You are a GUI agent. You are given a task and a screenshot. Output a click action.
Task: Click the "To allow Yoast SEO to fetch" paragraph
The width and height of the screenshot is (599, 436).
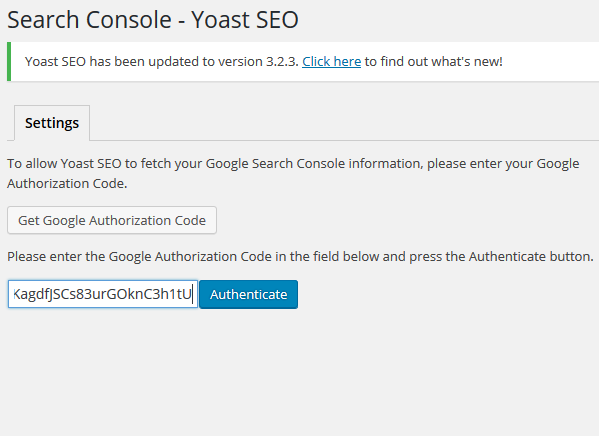tap(293, 173)
